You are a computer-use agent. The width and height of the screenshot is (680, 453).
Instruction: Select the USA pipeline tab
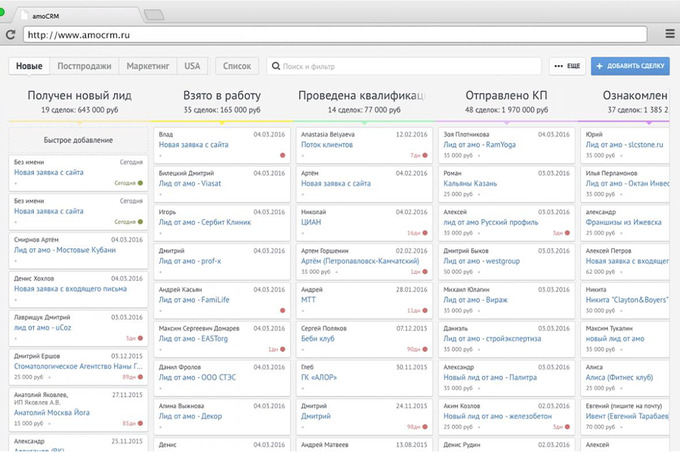pos(191,66)
